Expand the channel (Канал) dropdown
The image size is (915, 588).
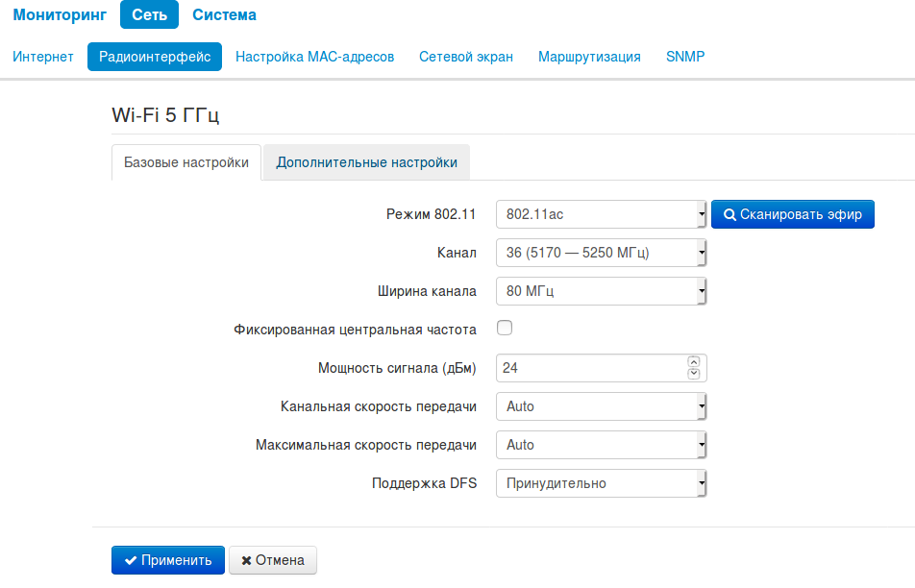[601, 253]
